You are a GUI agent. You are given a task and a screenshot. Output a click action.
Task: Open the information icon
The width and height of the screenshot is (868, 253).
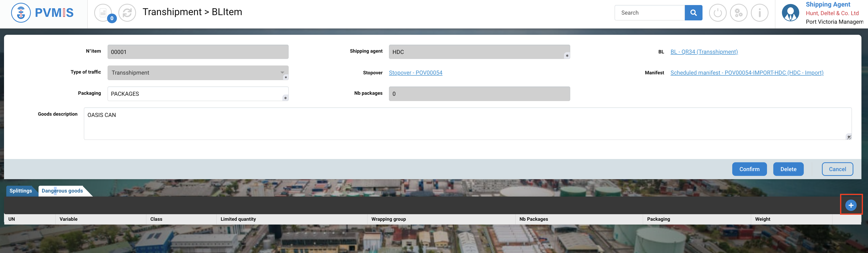click(759, 13)
